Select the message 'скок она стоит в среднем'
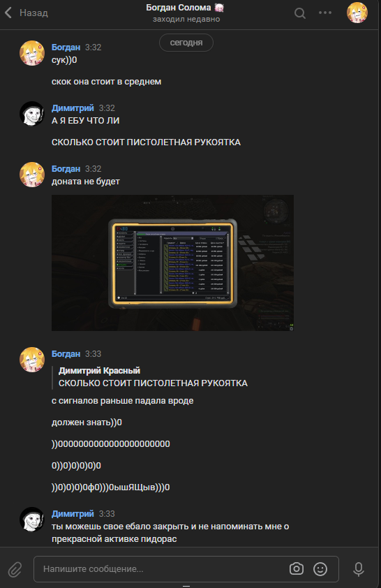The height and width of the screenshot is (588, 381). tap(106, 82)
